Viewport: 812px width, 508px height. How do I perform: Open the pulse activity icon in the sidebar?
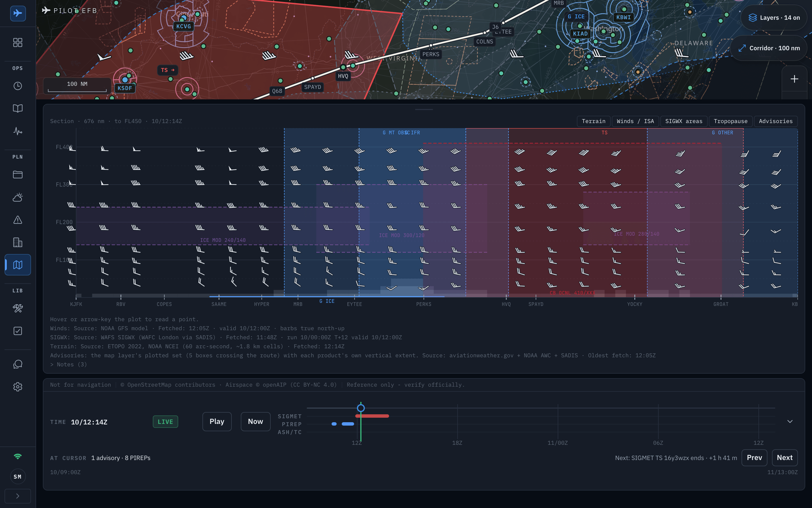pyautogui.click(x=18, y=131)
